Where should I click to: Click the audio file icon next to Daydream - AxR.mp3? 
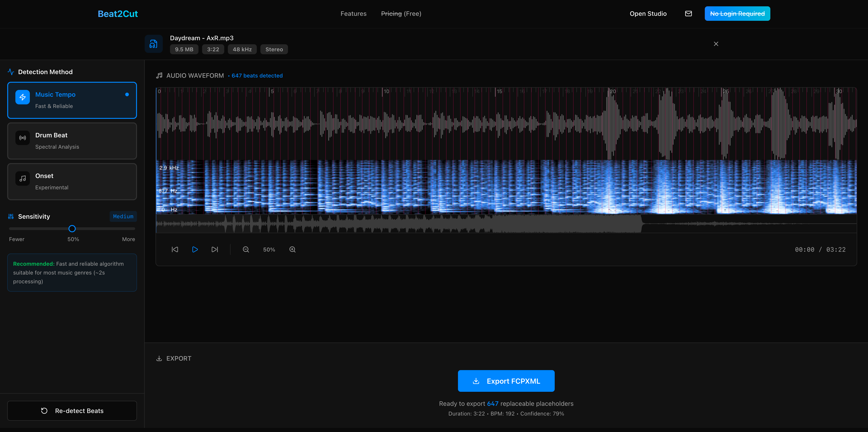point(154,44)
